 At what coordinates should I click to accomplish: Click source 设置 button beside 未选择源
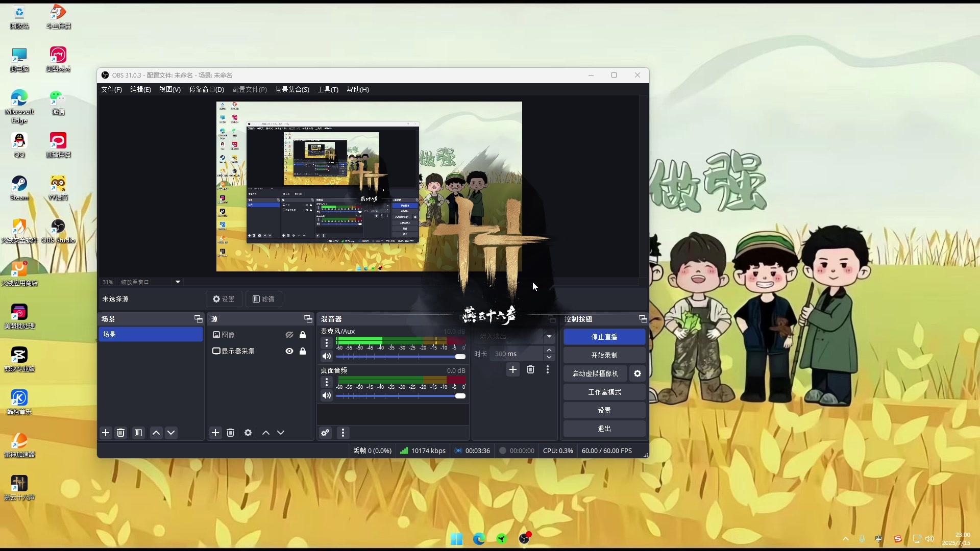click(x=224, y=299)
